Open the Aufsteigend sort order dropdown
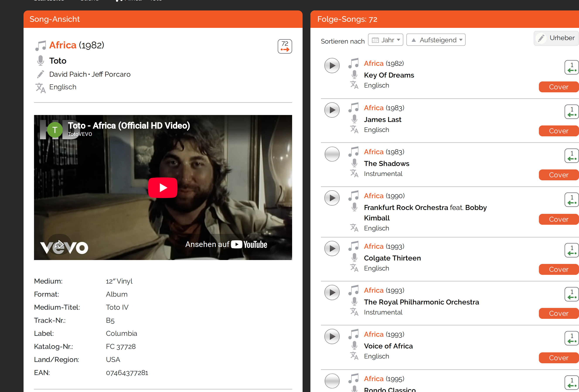 pos(436,40)
